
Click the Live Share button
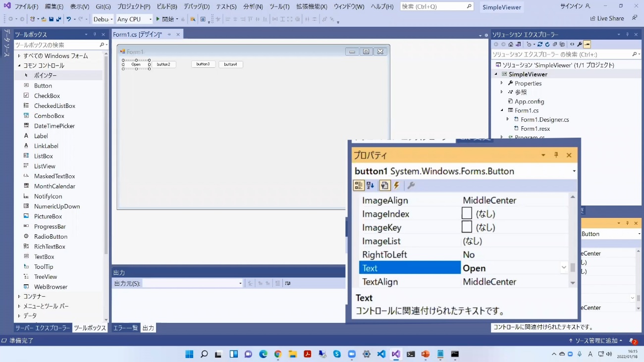tap(607, 18)
